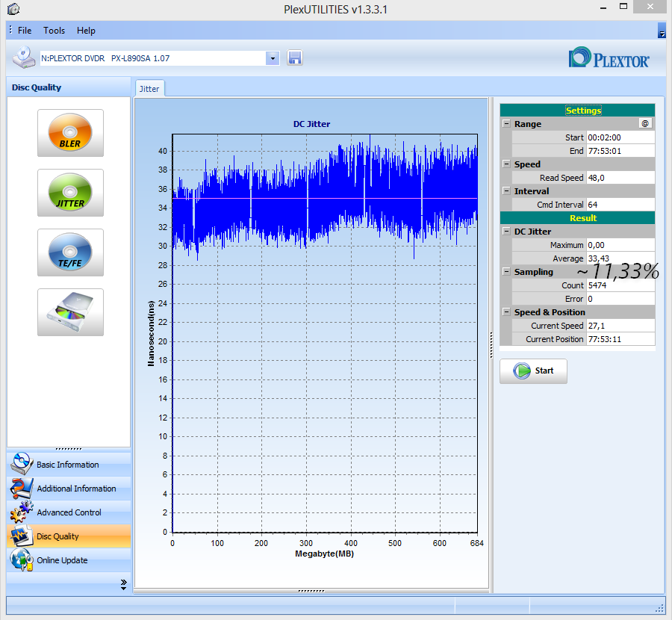The image size is (672, 620).
Task: Click the Plextor logo
Action: tap(609, 58)
